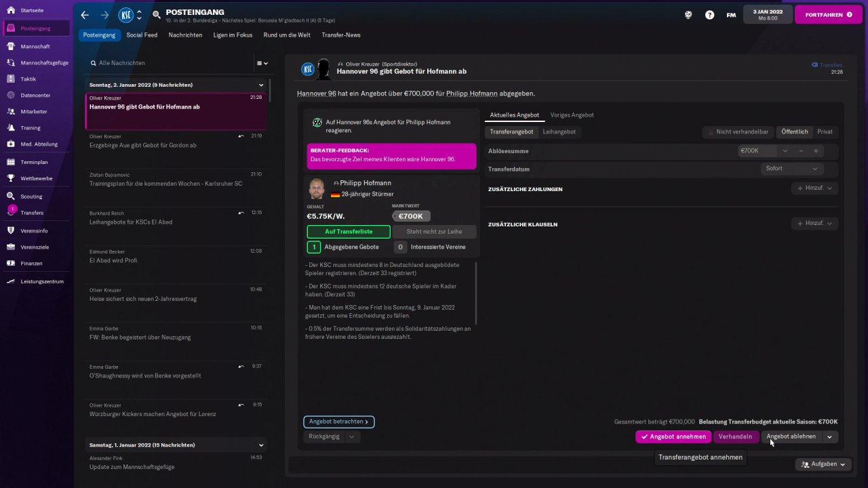Open the Finanzen finances icon
This screenshot has height=488, width=868.
coord(11,263)
